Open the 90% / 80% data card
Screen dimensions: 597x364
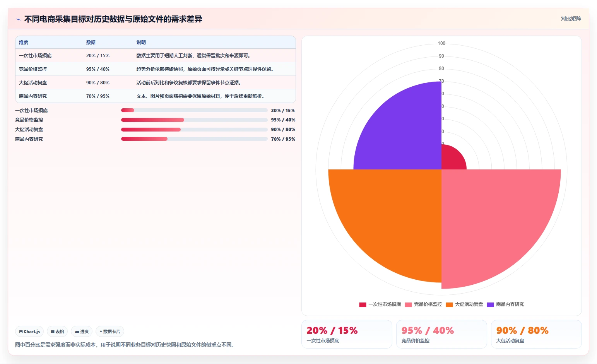click(536, 334)
